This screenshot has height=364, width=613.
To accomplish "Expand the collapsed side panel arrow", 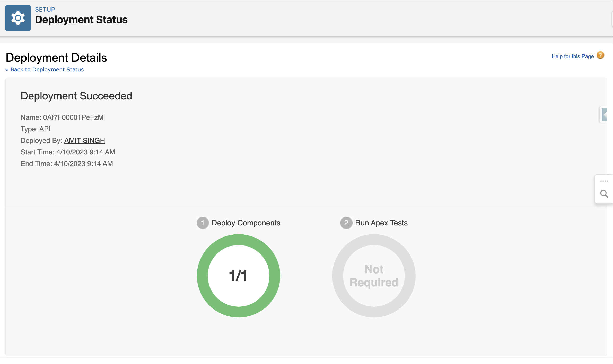I will tap(605, 115).
